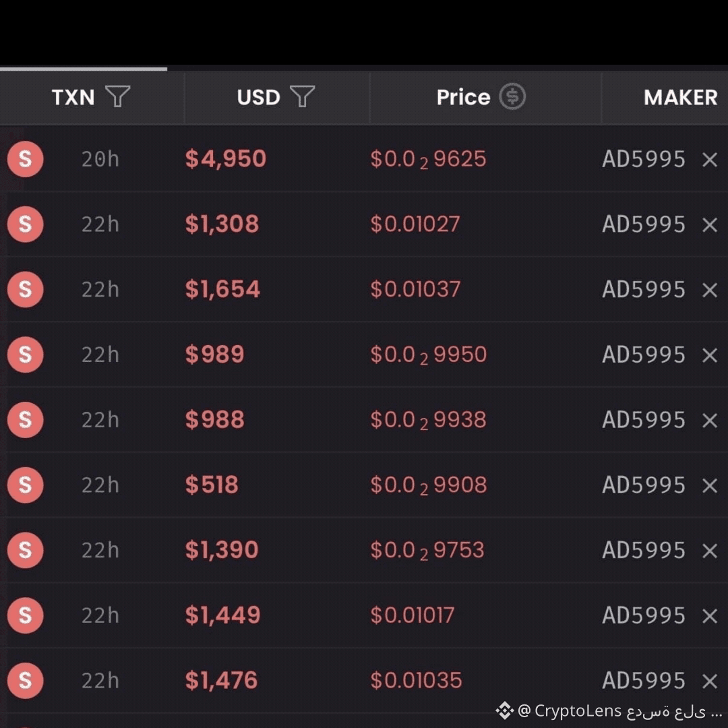Remove maker filter on the $4,950 row
The height and width of the screenshot is (728, 728).
709,160
